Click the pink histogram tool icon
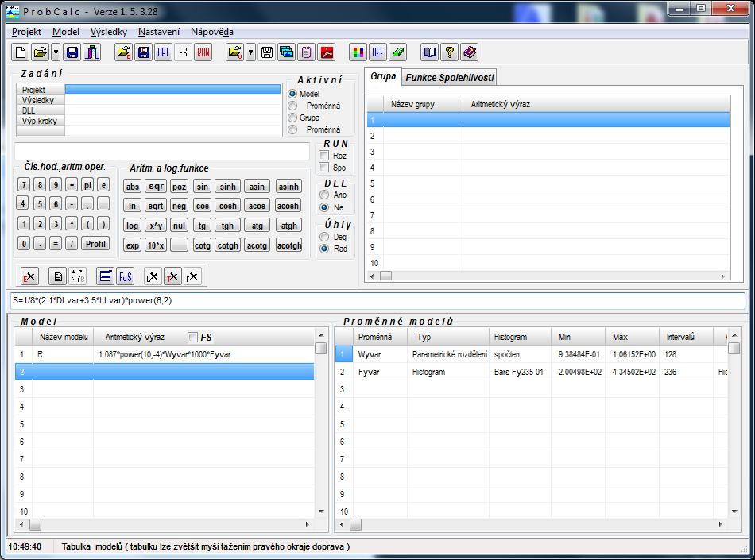This screenshot has width=755, height=560. click(x=91, y=52)
